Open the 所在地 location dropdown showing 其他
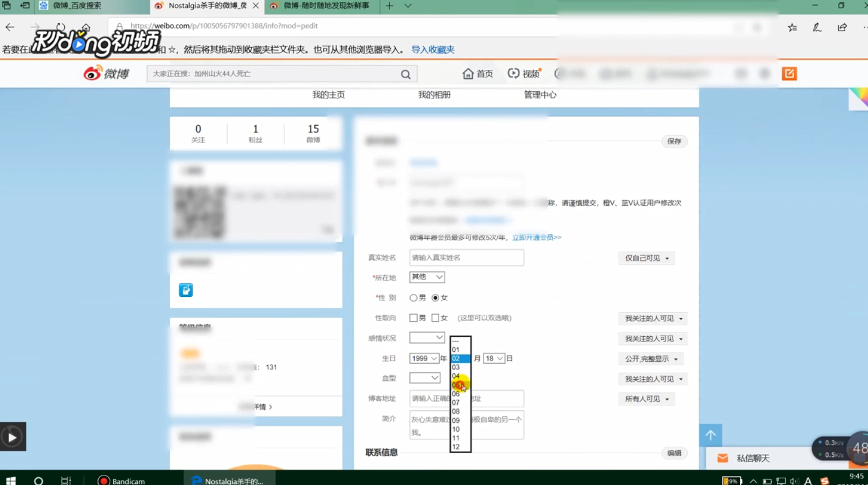Screen dimensions: 868x485 [427, 277]
